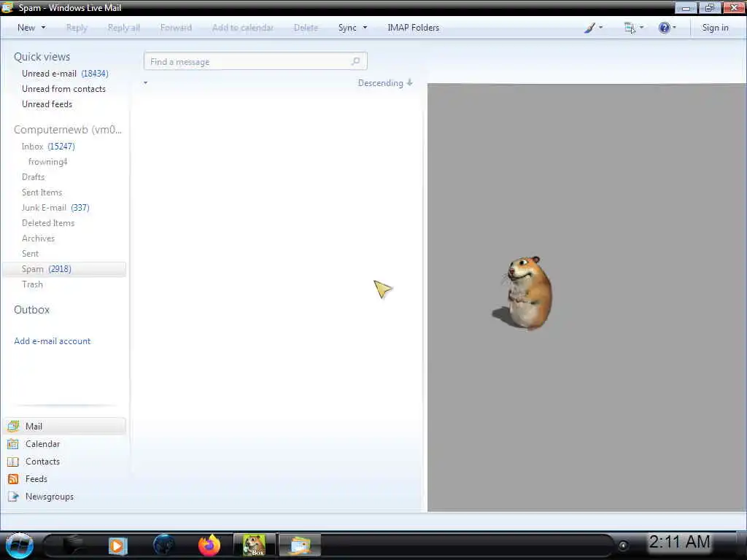Image resolution: width=747 pixels, height=560 pixels.
Task: Click the dark folder taskbar icon
Action: 73,545
